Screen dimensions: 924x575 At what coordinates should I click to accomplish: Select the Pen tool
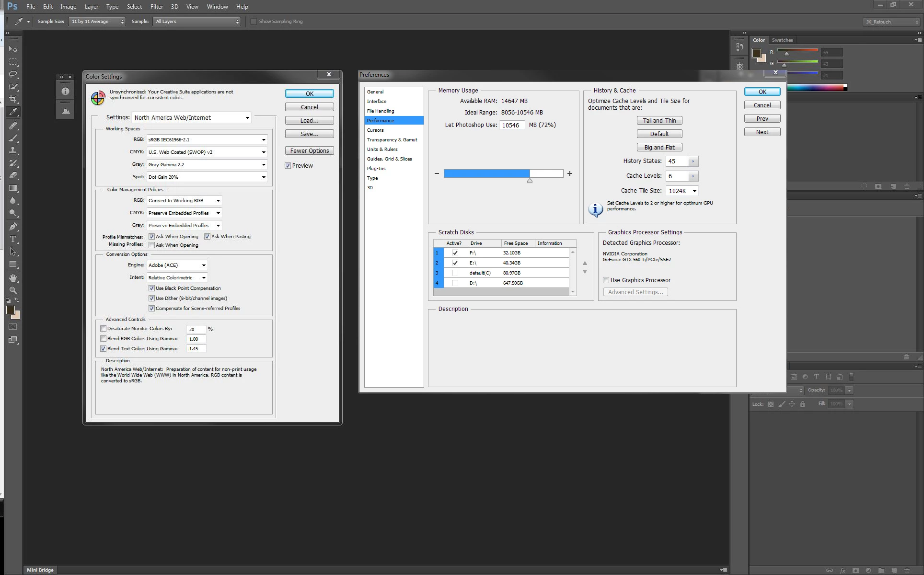tap(13, 226)
